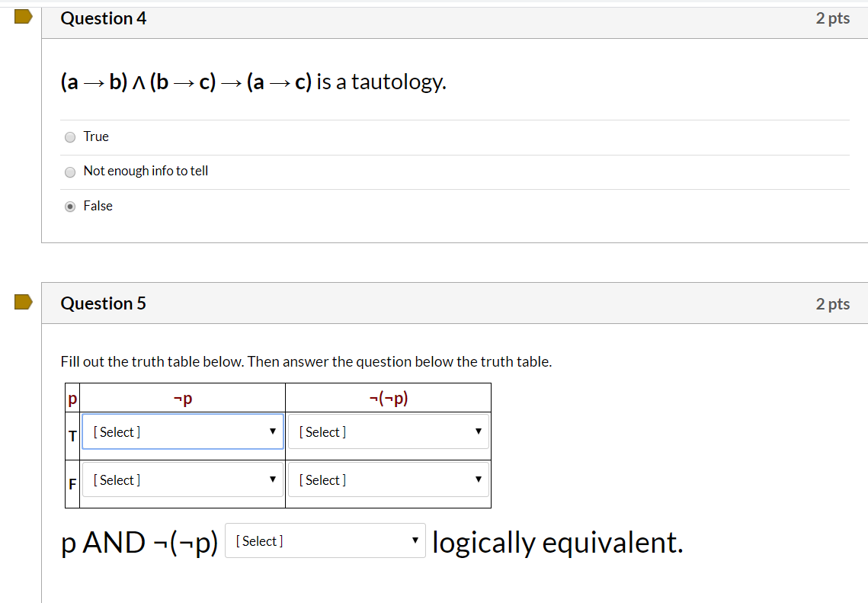Select the True radio button
868x603 pixels.
(70, 137)
